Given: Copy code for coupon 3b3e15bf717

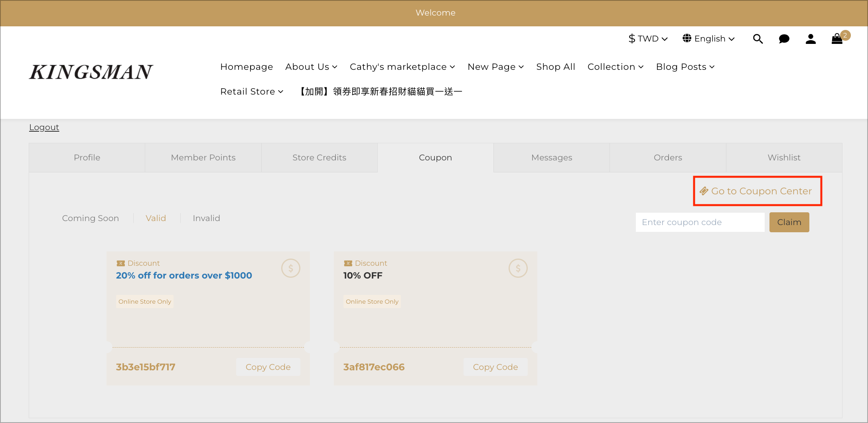Looking at the screenshot, I should click(x=268, y=367).
